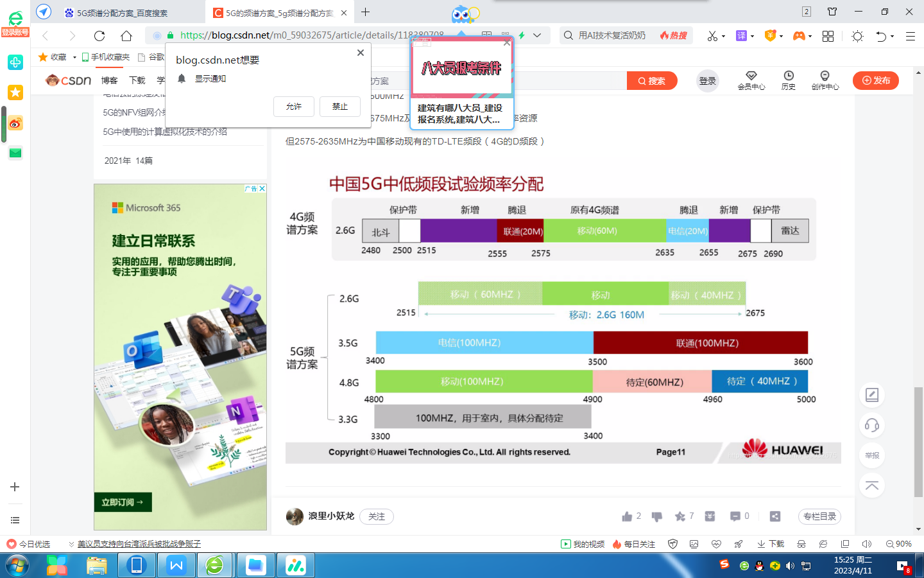Open CSDN 创作中心 lightbulb icon
The height and width of the screenshot is (578, 924).
(x=825, y=76)
